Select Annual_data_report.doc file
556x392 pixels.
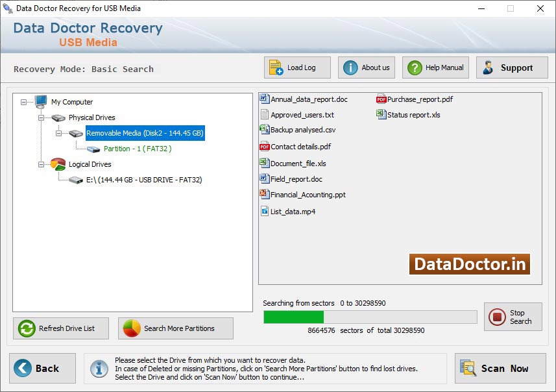tap(309, 99)
